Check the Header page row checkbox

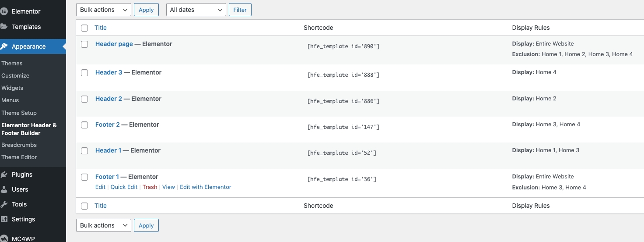click(x=84, y=44)
